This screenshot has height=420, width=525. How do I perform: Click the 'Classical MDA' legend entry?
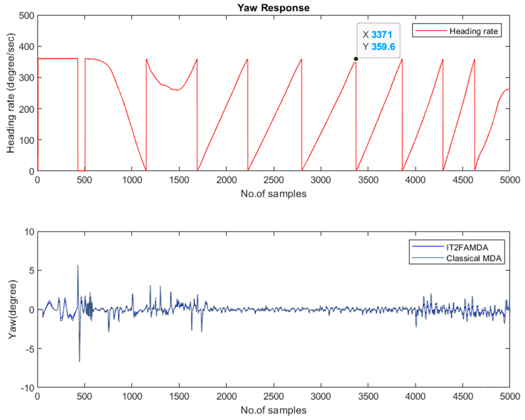point(457,258)
